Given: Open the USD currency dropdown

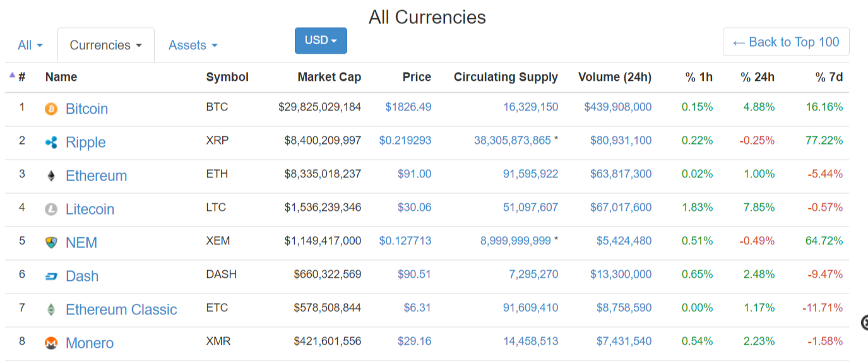Looking at the screenshot, I should [321, 40].
